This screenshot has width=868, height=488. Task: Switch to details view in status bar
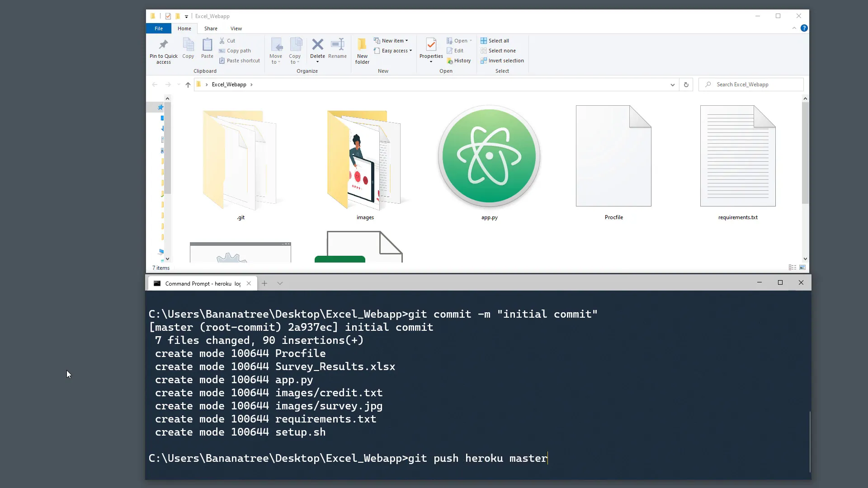(x=793, y=267)
